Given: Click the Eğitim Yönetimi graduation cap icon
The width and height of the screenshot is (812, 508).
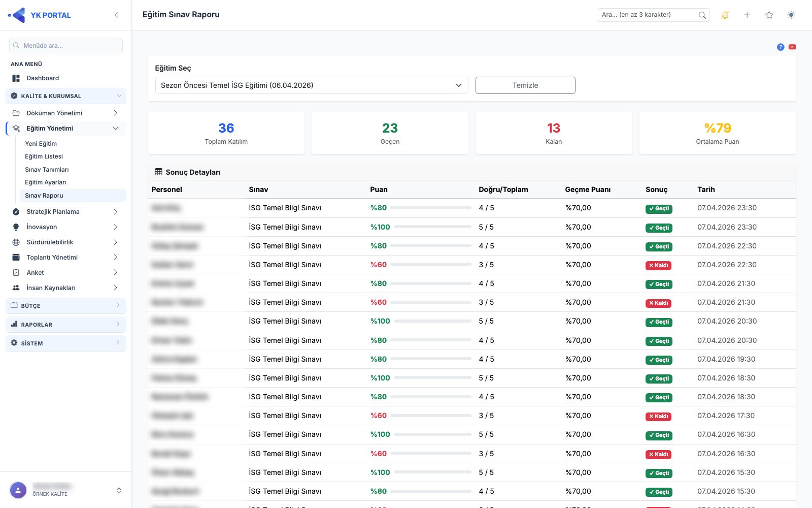Looking at the screenshot, I should pyautogui.click(x=16, y=129).
